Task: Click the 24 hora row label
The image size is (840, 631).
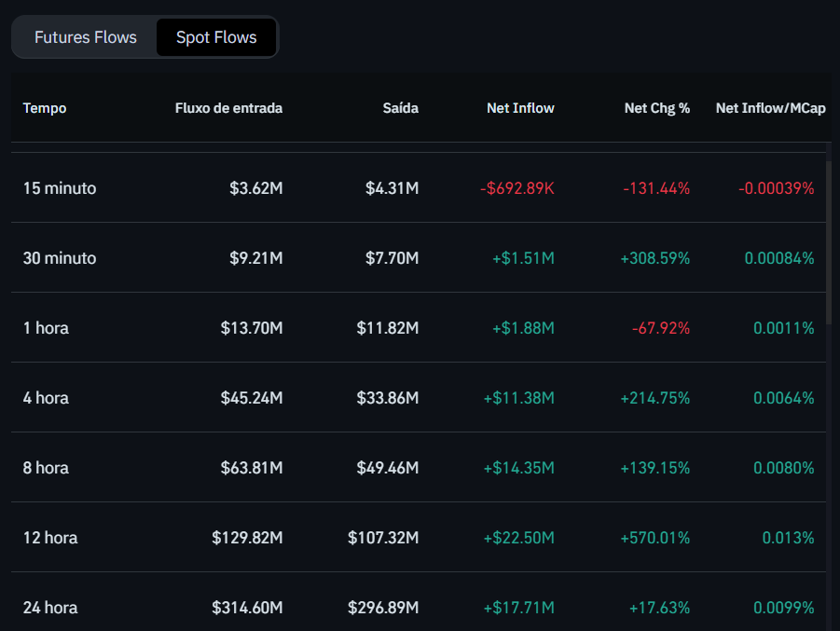Action: coord(50,608)
